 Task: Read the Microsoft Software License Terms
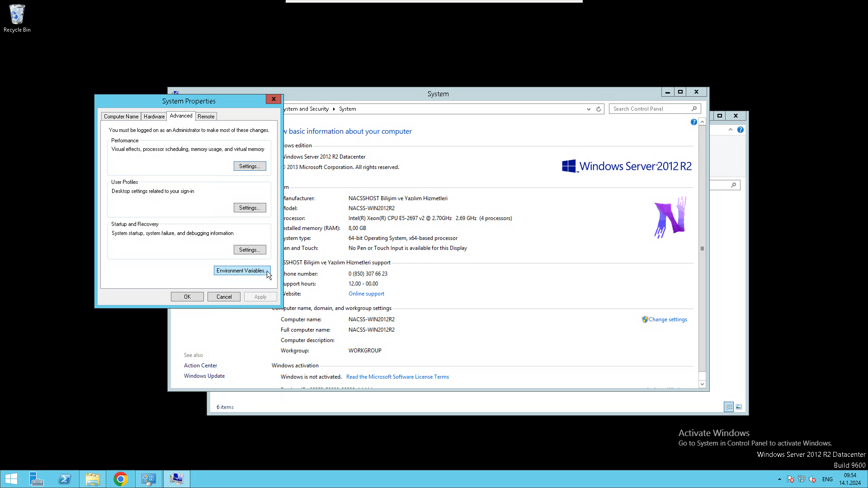397,377
